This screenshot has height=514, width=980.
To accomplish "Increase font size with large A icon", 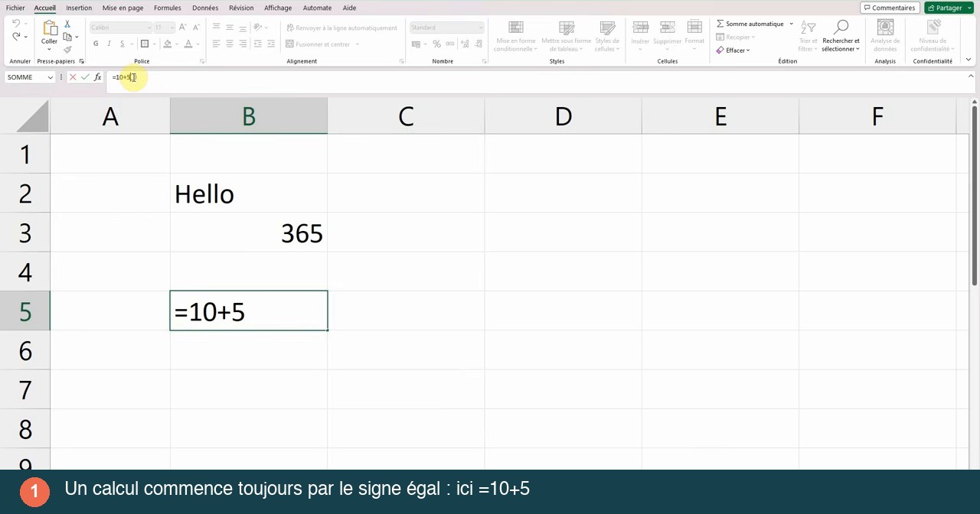I will (x=182, y=28).
